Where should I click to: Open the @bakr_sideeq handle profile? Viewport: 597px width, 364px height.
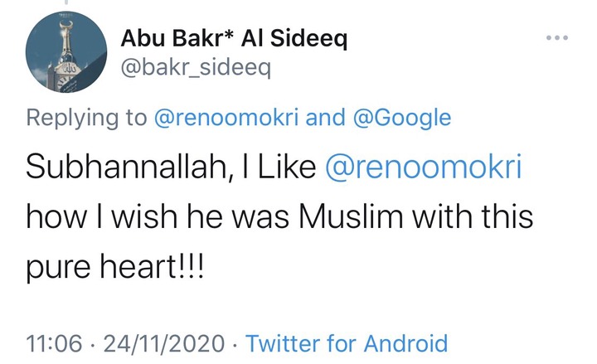[196, 68]
